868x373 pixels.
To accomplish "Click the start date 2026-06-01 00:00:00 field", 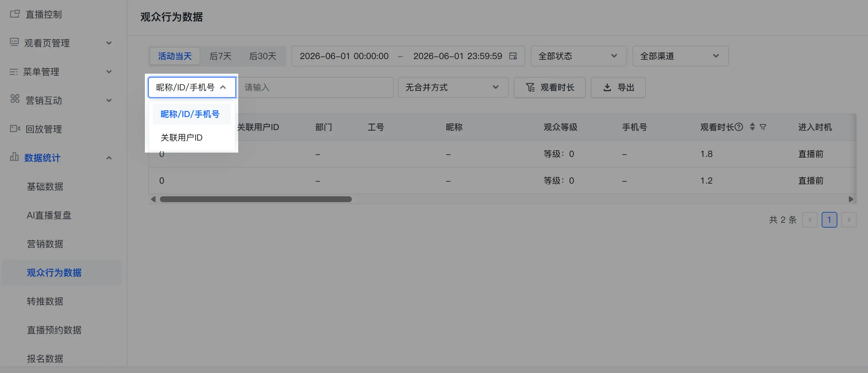I will coord(344,56).
